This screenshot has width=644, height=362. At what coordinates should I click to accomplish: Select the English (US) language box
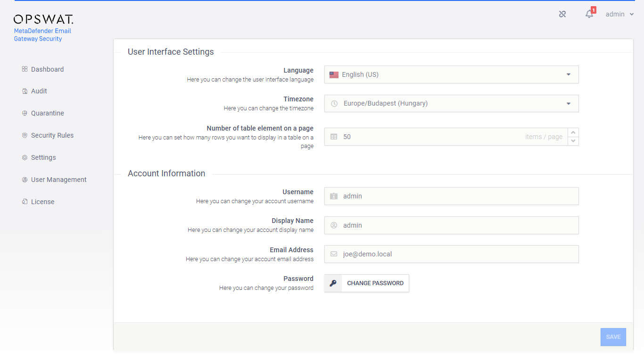click(451, 74)
